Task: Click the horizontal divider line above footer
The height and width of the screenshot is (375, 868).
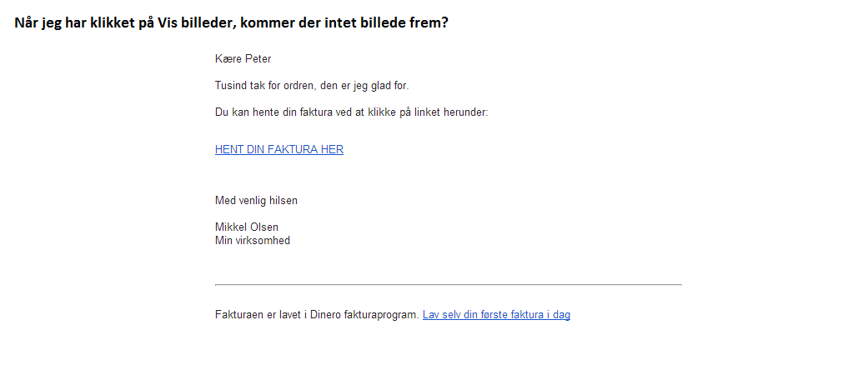Action: (449, 284)
